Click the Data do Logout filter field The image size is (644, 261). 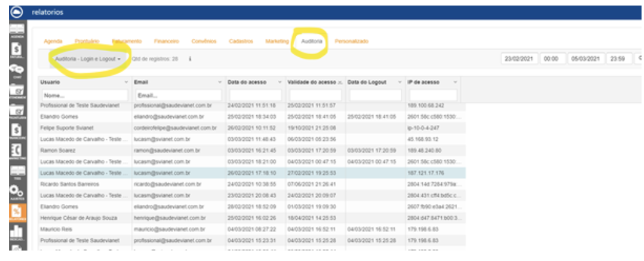[x=375, y=95]
